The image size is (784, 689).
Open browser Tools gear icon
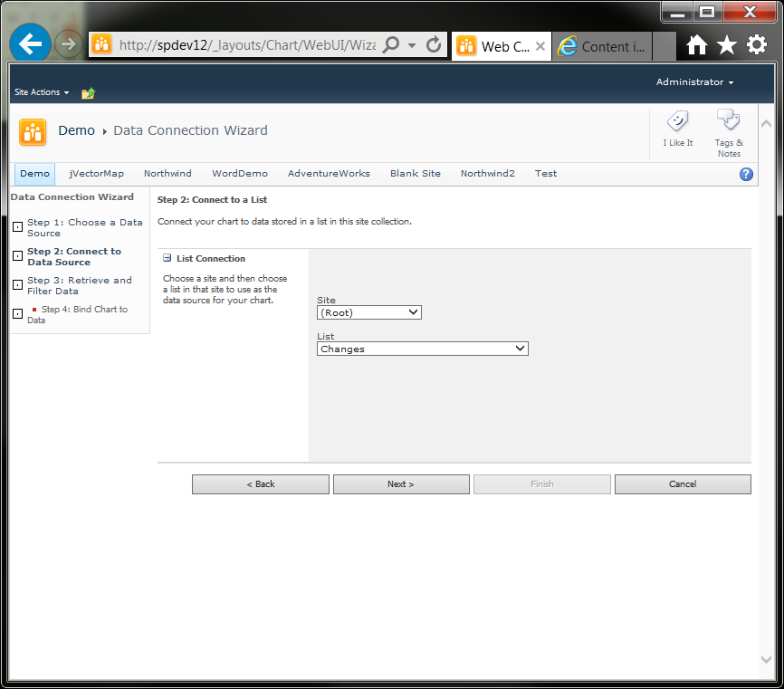(757, 45)
